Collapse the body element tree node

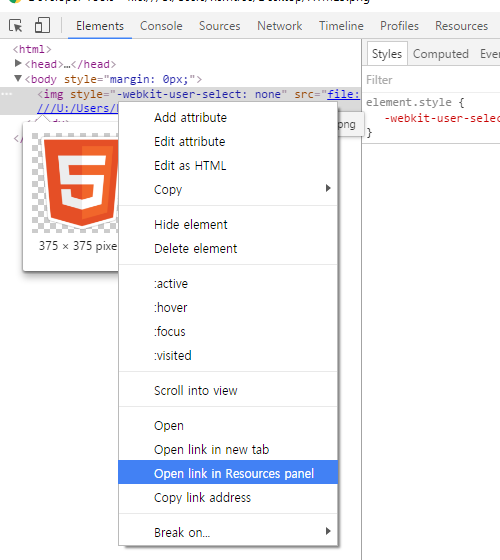click(x=18, y=79)
